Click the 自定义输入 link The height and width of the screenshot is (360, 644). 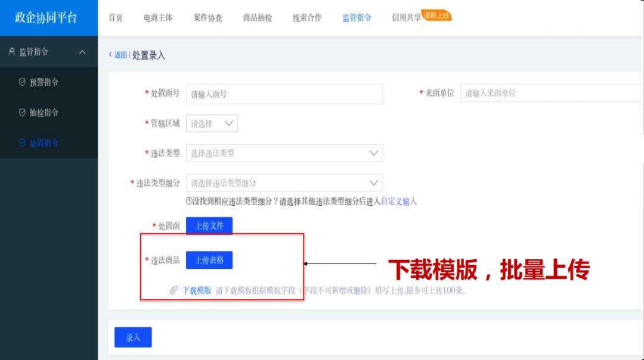coord(399,201)
